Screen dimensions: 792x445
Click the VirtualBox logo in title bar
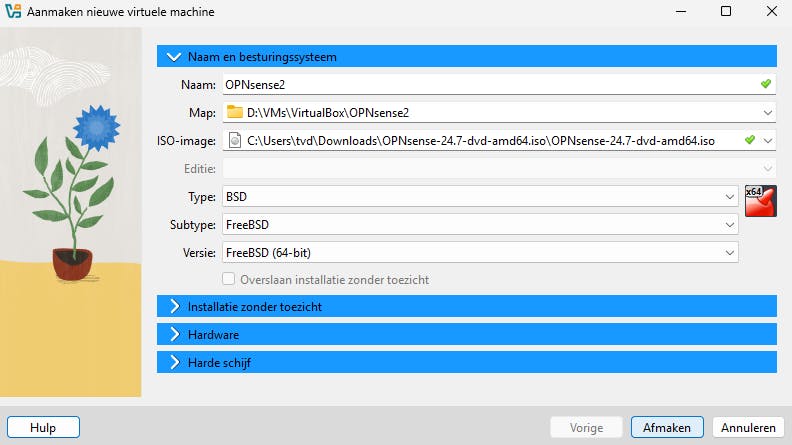pos(13,11)
